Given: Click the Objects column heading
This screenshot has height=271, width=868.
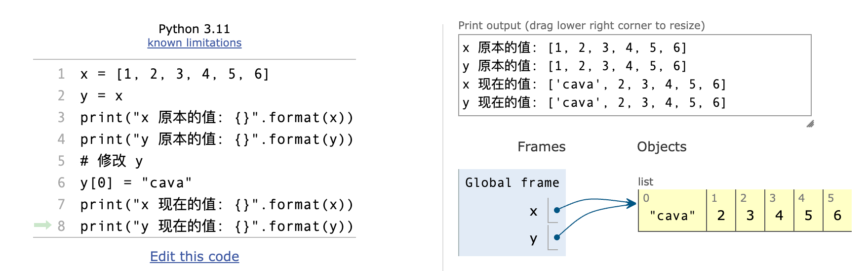Looking at the screenshot, I should pyautogui.click(x=662, y=146).
